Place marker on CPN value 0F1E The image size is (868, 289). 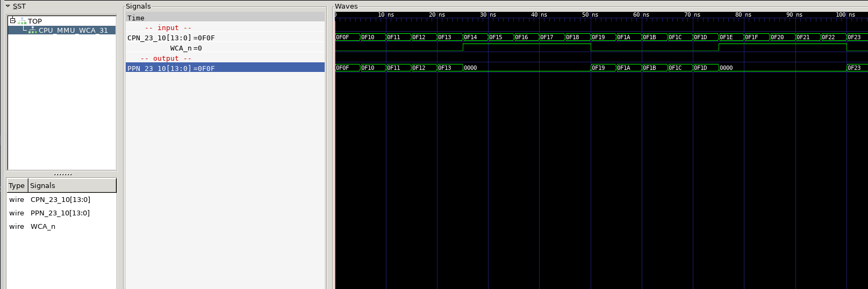(731, 37)
